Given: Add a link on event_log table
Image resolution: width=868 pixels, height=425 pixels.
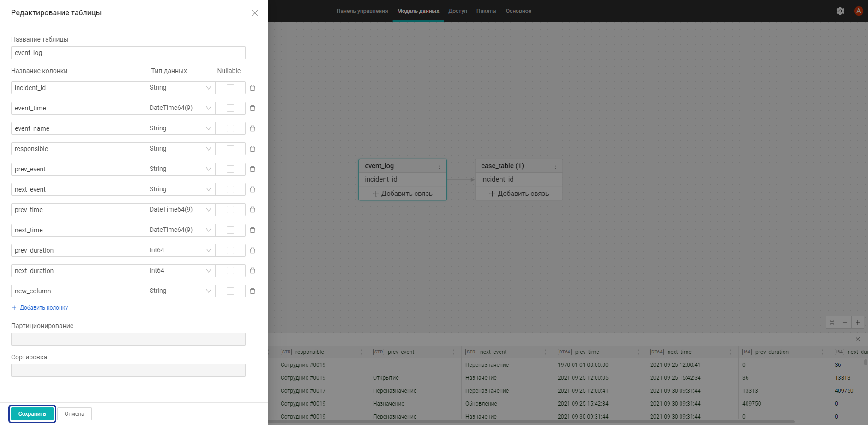Looking at the screenshot, I should (x=403, y=194).
